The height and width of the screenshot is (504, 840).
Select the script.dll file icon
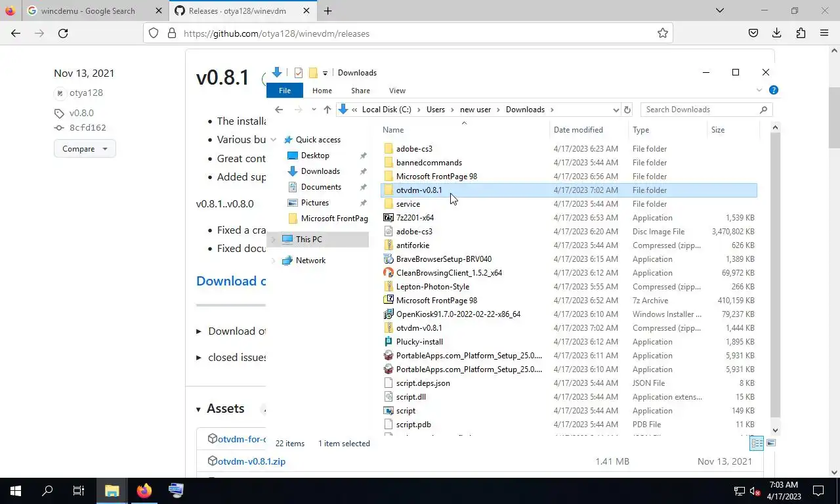coord(388,396)
